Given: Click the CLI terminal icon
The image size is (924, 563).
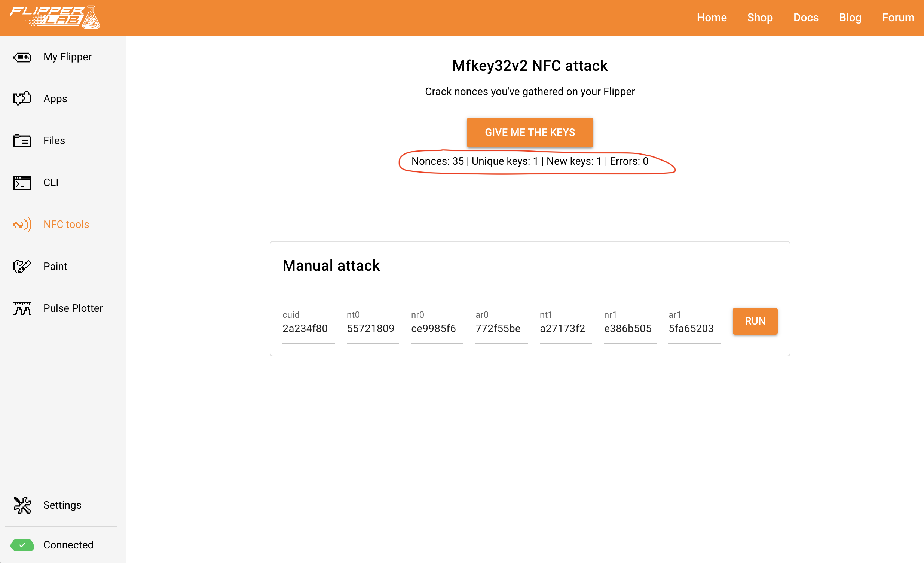Looking at the screenshot, I should [22, 183].
